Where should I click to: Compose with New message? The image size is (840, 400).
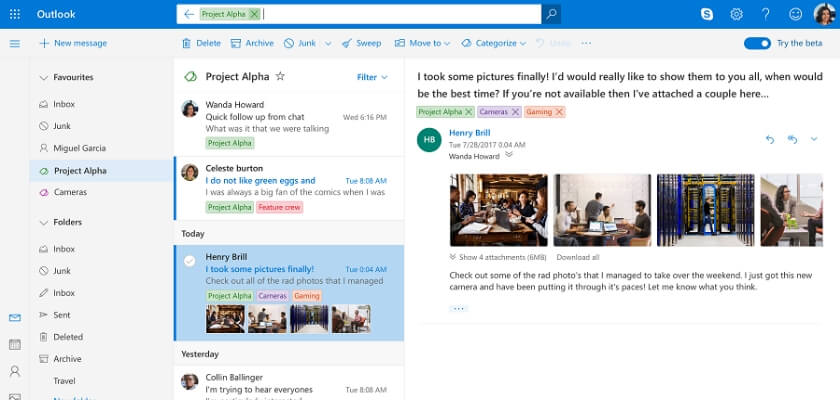(73, 43)
